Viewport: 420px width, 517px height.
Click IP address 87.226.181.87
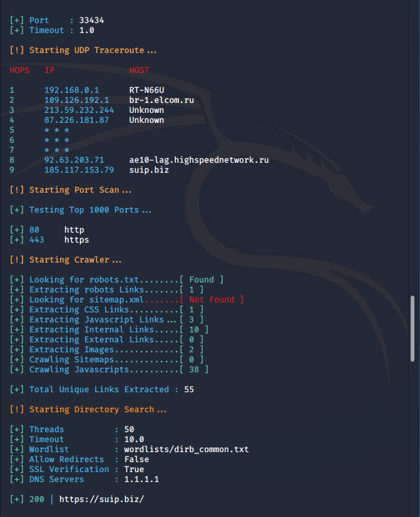[77, 120]
